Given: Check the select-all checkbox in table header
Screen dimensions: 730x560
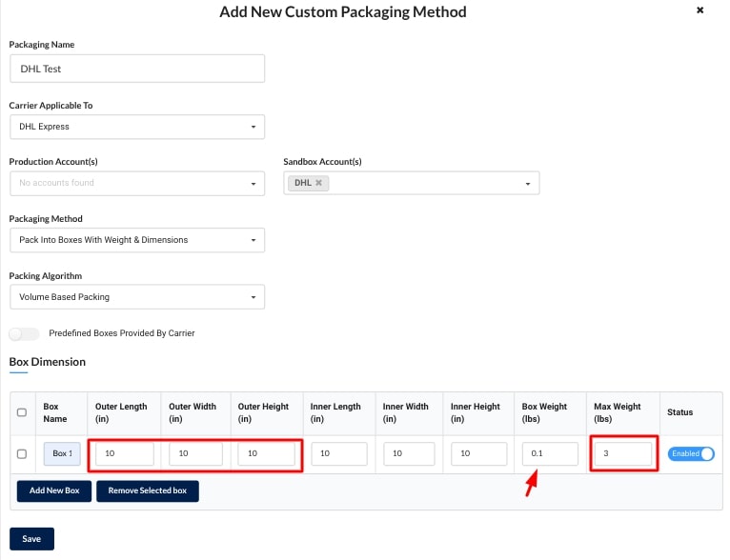Looking at the screenshot, I should (22, 412).
